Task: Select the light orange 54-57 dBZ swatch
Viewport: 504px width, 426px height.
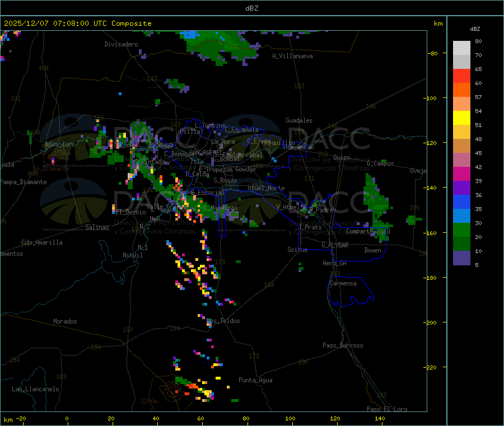Action: tap(461, 104)
